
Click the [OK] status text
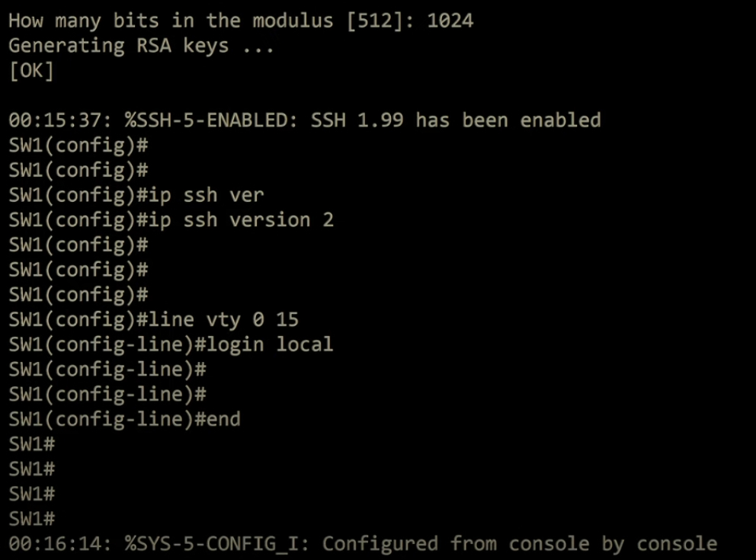pos(31,71)
